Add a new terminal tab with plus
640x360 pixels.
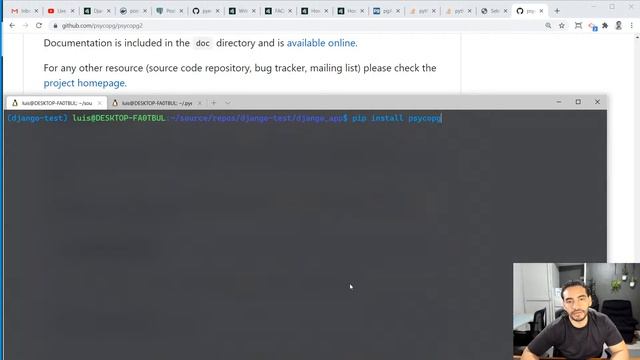(x=213, y=103)
